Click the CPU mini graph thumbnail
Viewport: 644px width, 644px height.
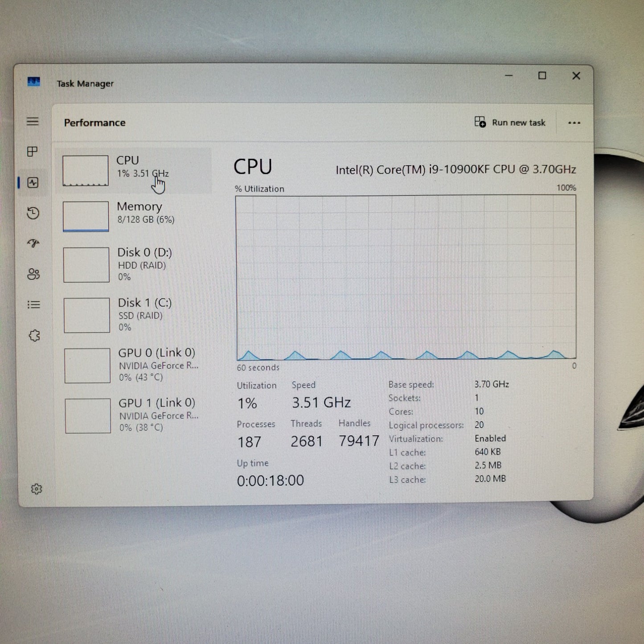pos(85,170)
